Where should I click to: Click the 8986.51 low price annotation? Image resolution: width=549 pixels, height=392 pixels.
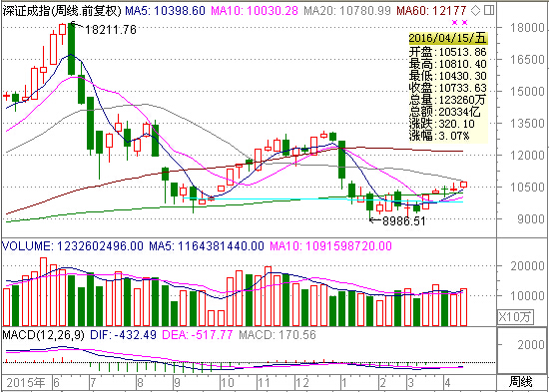403,221
